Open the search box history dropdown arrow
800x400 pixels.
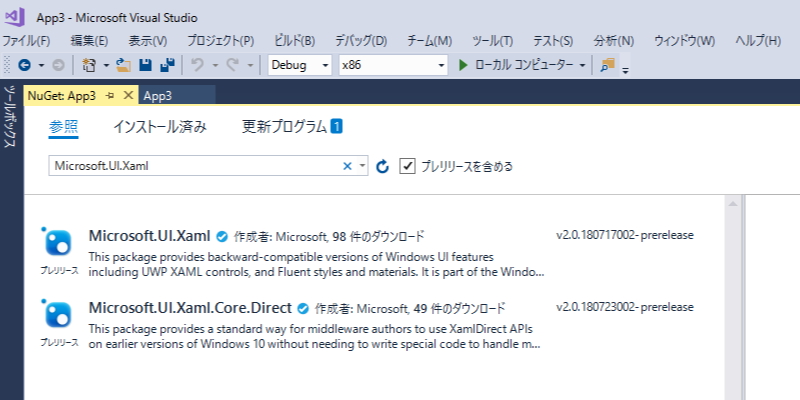click(x=362, y=166)
